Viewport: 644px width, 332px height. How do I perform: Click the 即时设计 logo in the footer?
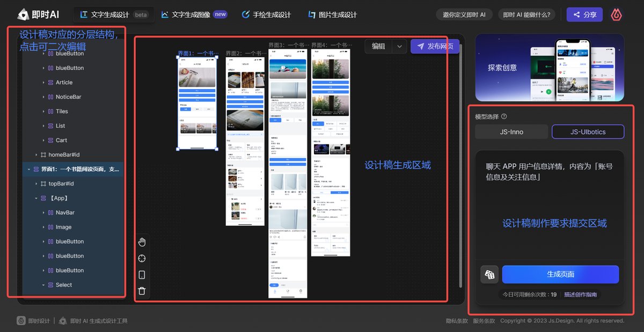(x=33, y=321)
